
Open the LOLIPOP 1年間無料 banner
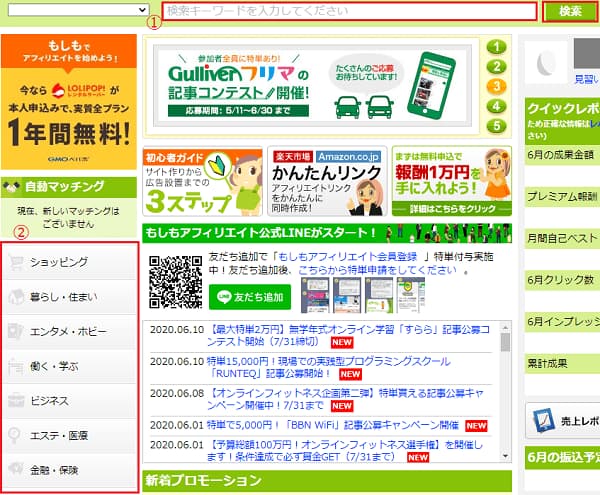[x=69, y=102]
